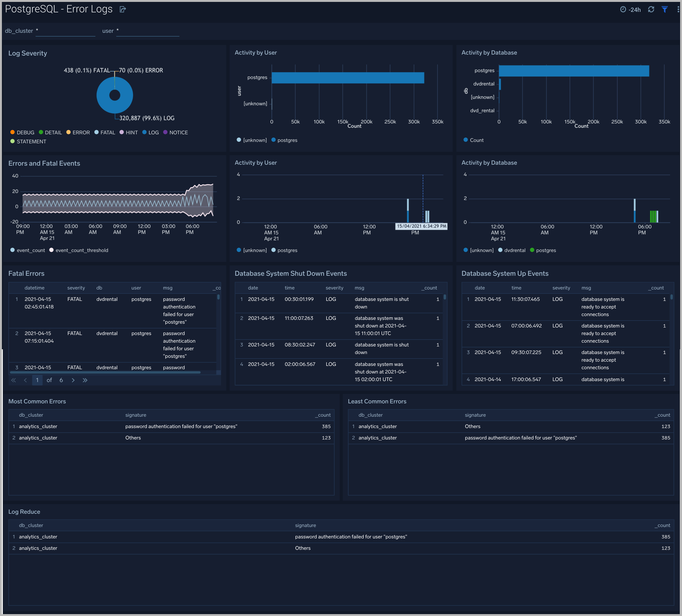Sort Fatal Errors by the severity column
Image resolution: width=682 pixels, height=616 pixels.
pyautogui.click(x=76, y=288)
